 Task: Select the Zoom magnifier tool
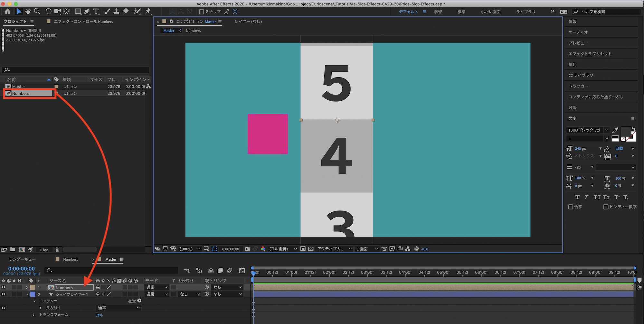pyautogui.click(x=37, y=11)
